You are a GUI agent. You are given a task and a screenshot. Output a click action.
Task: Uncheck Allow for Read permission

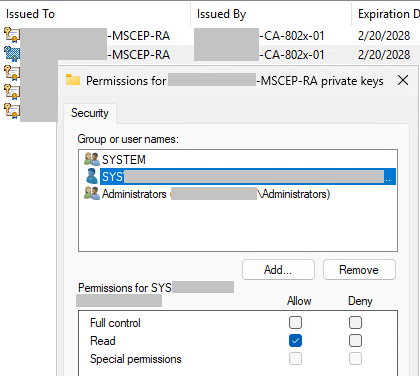tap(295, 340)
